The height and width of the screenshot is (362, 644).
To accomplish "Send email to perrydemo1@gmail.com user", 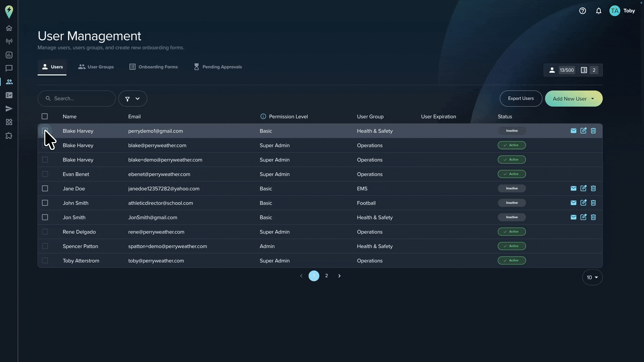I will click(x=574, y=131).
